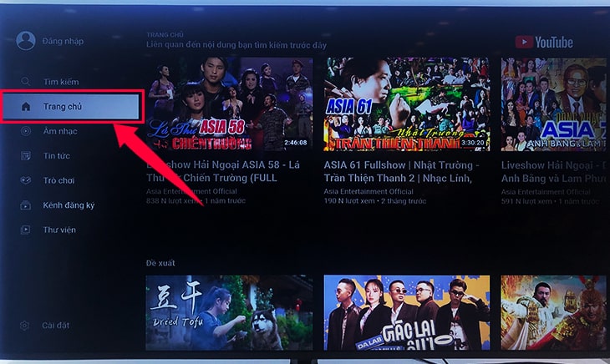Screen dimensions: 610x364
Task: Click '838 N lượt xem' view count text
Action: coord(174,201)
